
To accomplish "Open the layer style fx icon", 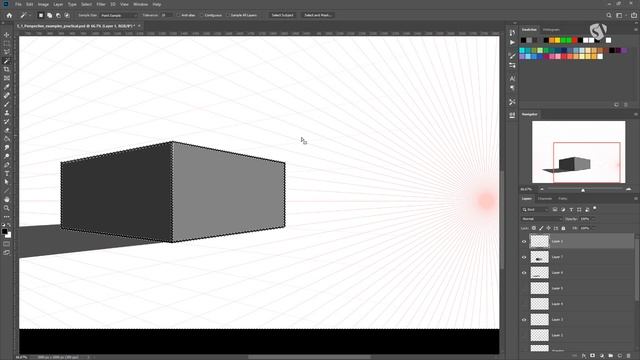I will click(584, 356).
